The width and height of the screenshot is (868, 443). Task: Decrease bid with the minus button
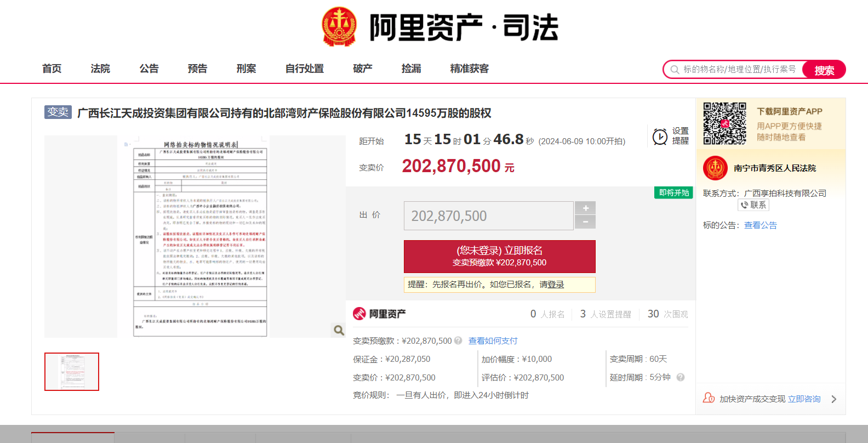(x=585, y=222)
